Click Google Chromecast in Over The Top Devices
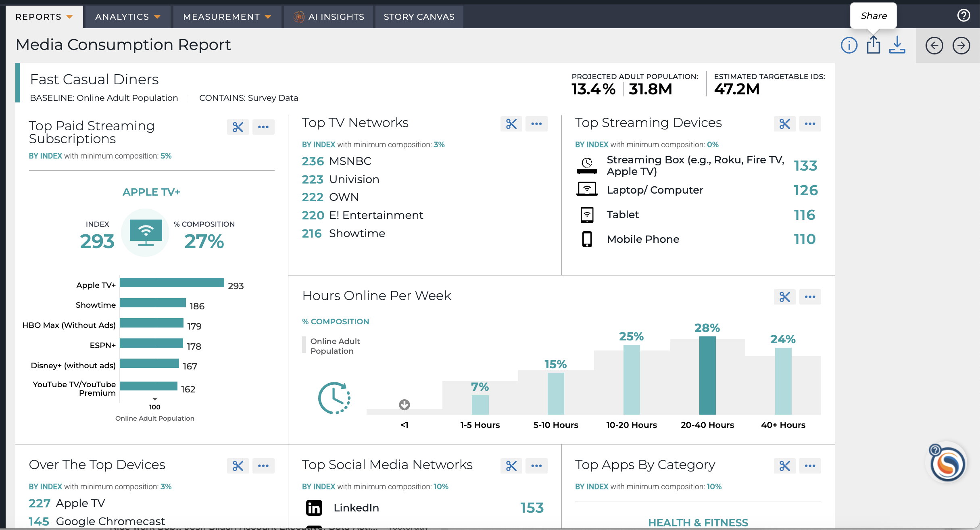Viewport: 980px width, 530px height. pyautogui.click(x=111, y=521)
